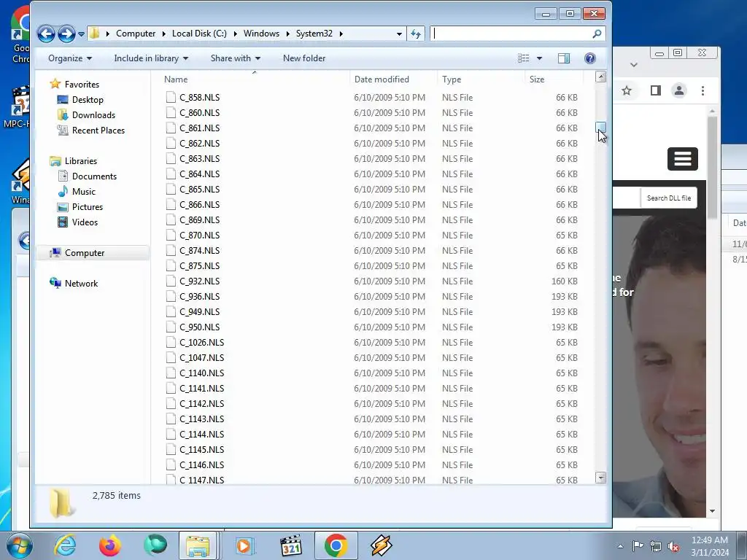Viewport: 747px width, 560px height.
Task: Open Explorer help icon
Action: 589,58
